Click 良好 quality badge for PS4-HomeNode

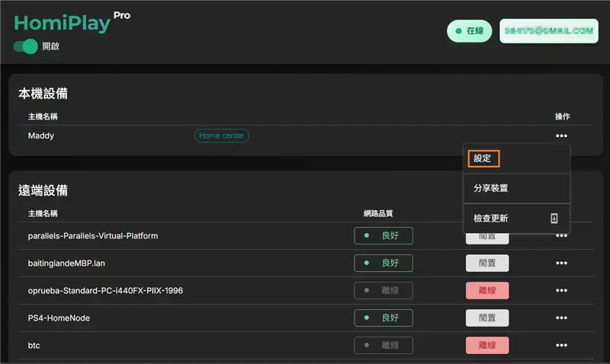384,318
